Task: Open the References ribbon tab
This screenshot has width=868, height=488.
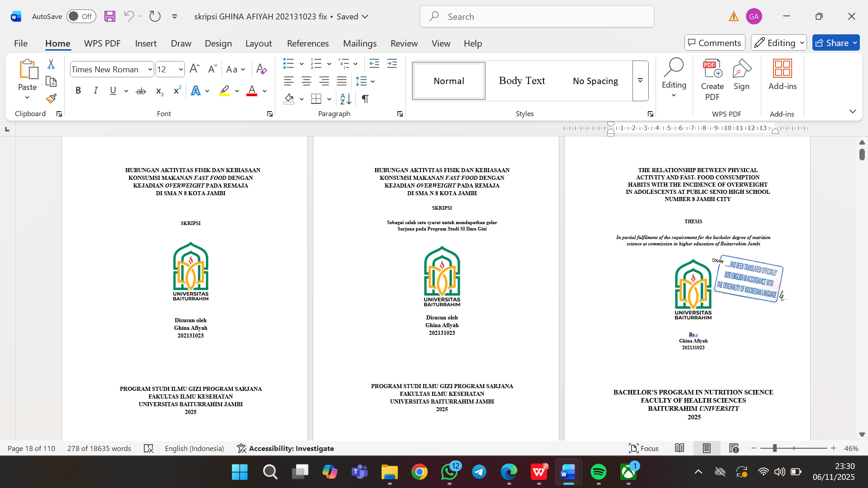Action: tap(307, 43)
